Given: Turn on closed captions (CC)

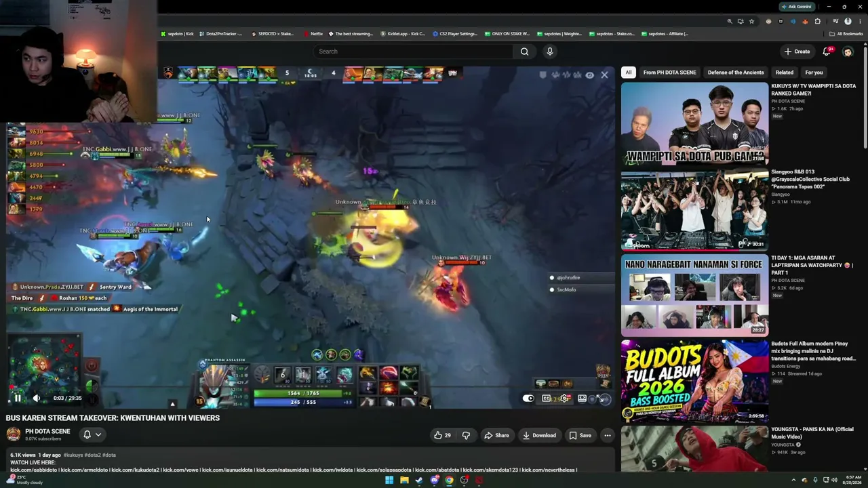Looking at the screenshot, I should [546, 399].
